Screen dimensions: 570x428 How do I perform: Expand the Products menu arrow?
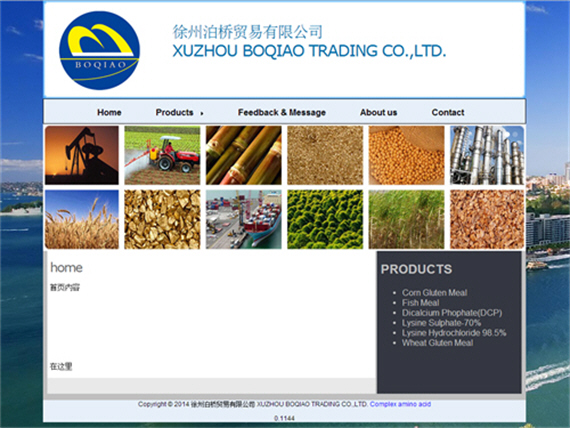202,113
